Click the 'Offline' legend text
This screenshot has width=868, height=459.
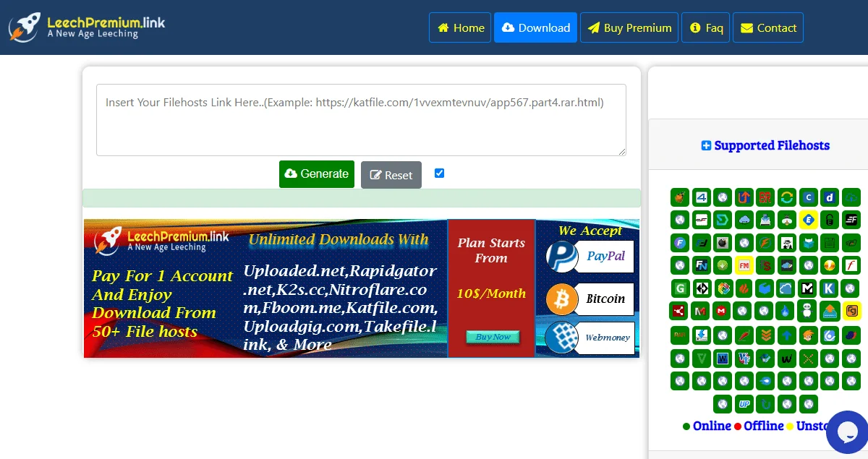[764, 426]
